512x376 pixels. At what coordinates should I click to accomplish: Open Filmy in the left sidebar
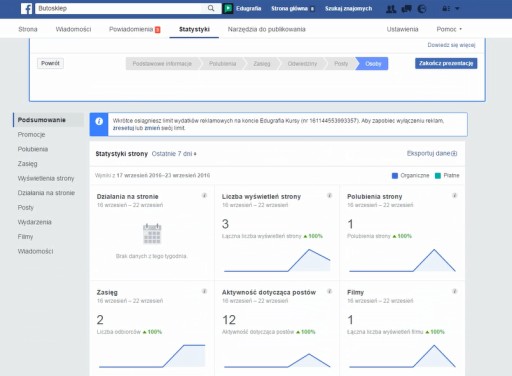tap(25, 237)
